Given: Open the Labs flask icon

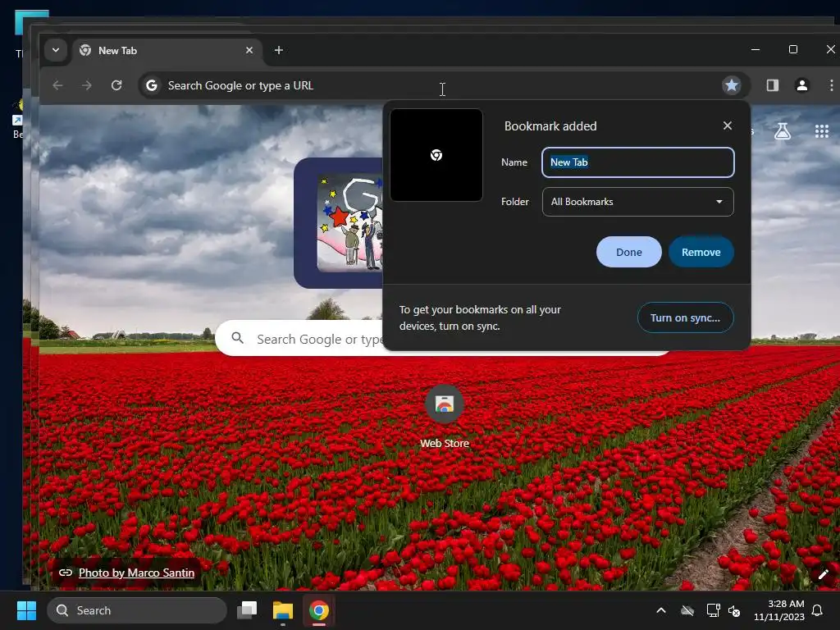Looking at the screenshot, I should [782, 130].
